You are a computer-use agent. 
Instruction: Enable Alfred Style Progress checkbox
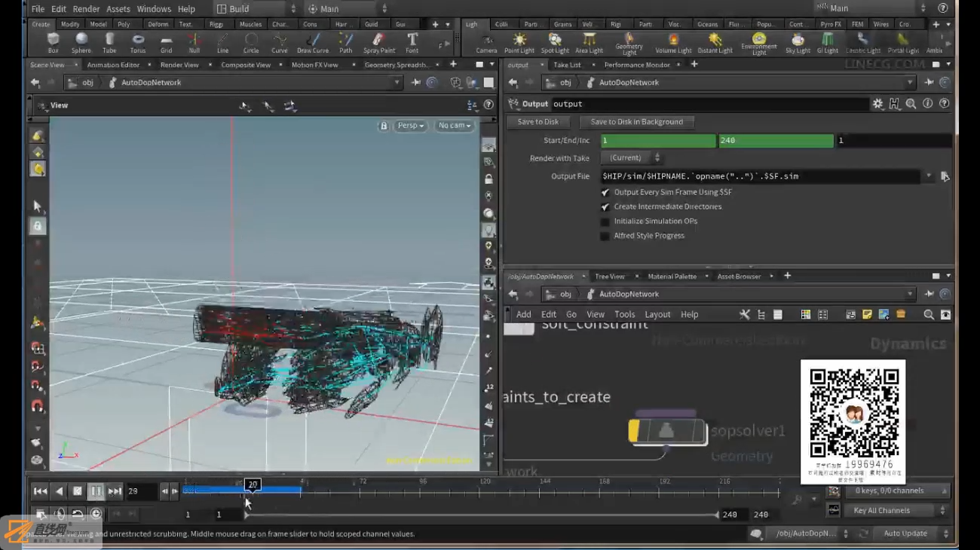pyautogui.click(x=605, y=236)
